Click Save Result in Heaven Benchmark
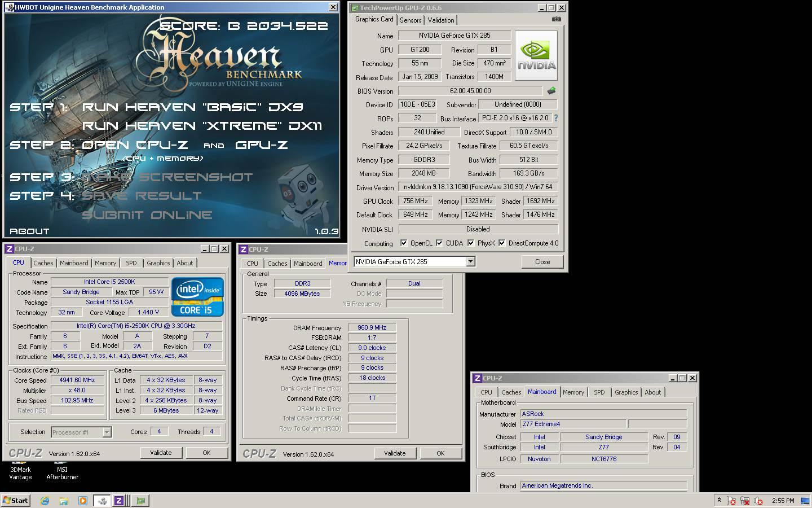This screenshot has height=508, width=812. point(142,196)
